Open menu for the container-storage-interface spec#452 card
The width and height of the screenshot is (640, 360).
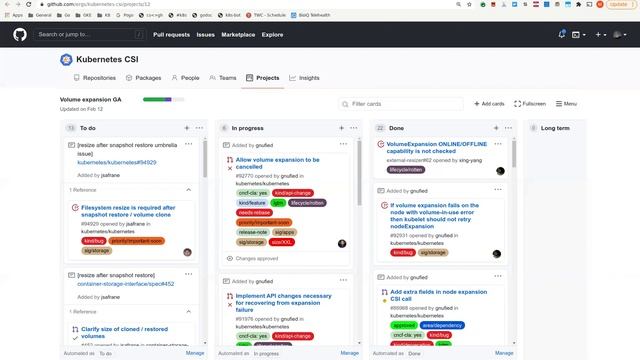[188, 274]
